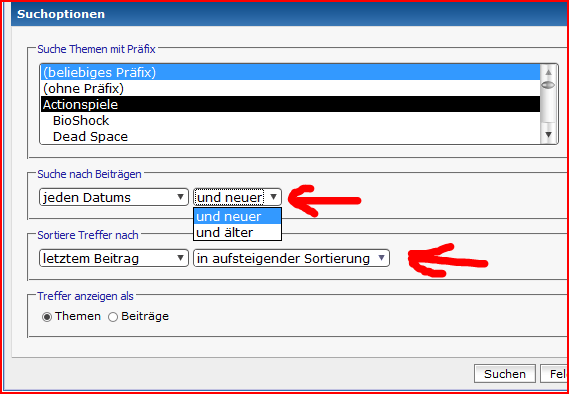Screen dimensions: 569x394
Task: Click the Suchen button
Action: (x=504, y=374)
